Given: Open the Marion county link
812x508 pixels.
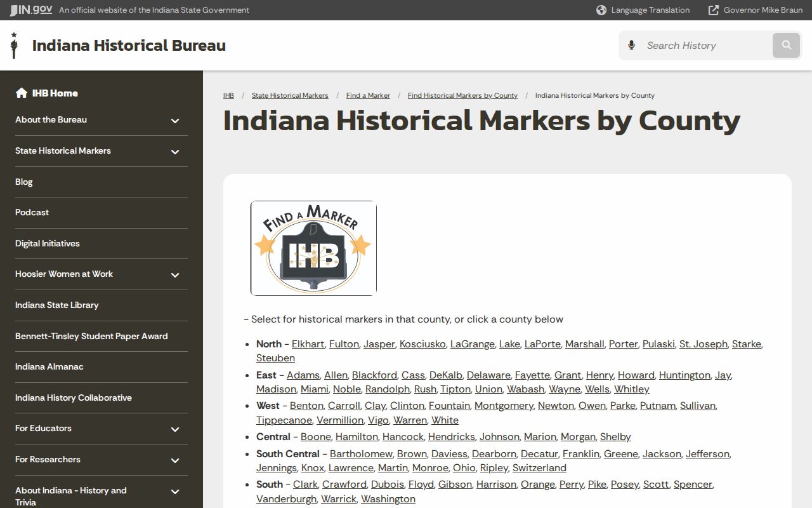Looking at the screenshot, I should click(540, 437).
